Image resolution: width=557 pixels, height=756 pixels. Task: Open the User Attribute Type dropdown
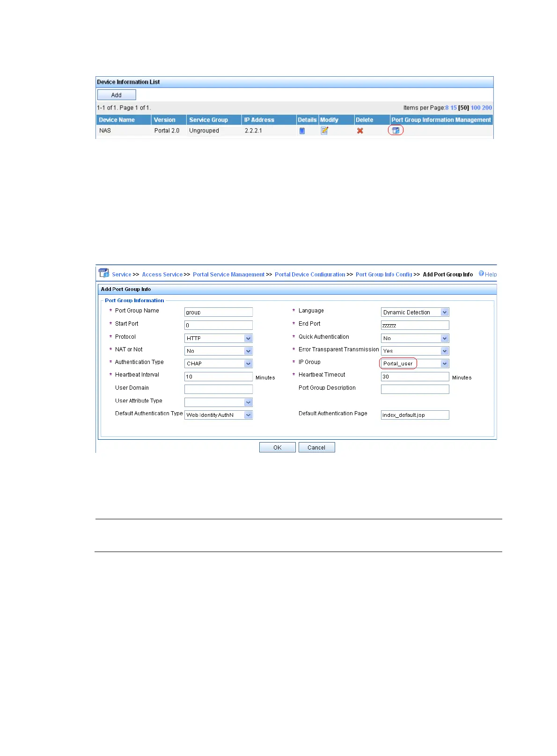pos(219,402)
